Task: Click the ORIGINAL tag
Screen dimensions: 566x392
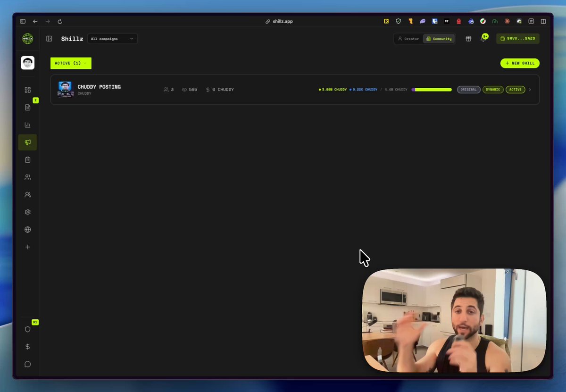Action: (468, 90)
